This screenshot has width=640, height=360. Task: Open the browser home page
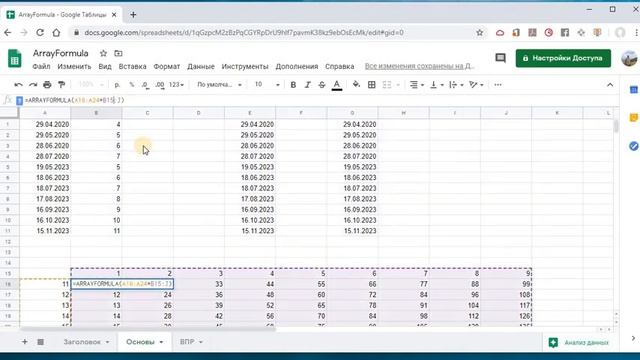pyautogui.click(x=56, y=33)
